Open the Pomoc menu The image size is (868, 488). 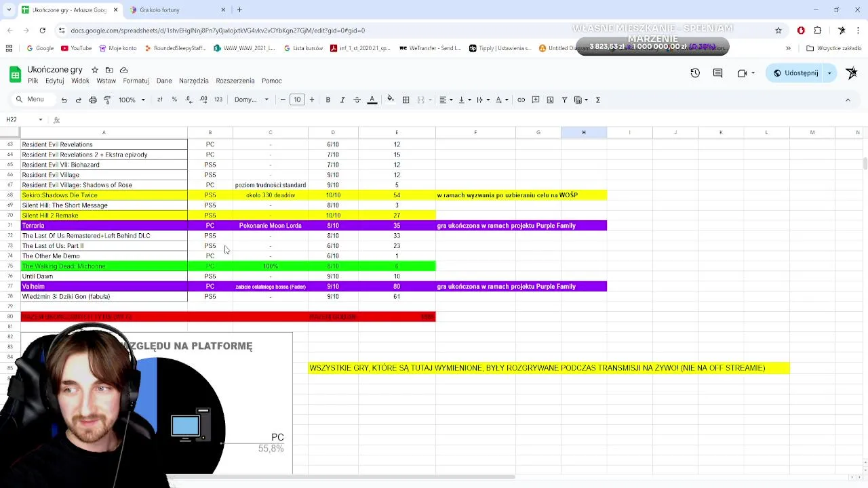[272, 81]
